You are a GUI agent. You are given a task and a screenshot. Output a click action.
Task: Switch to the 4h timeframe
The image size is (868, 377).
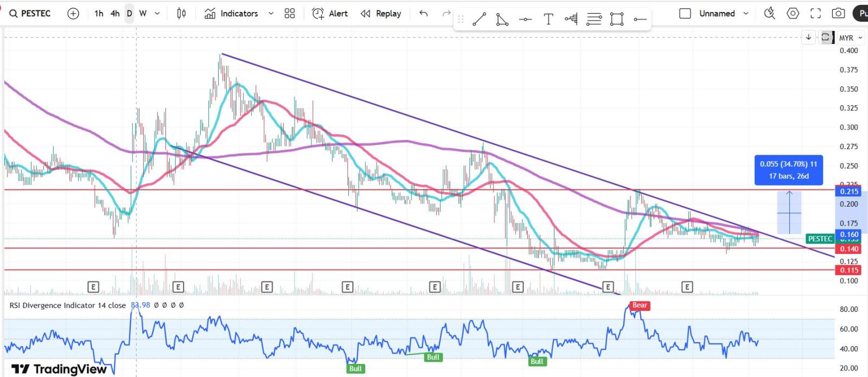[115, 14]
